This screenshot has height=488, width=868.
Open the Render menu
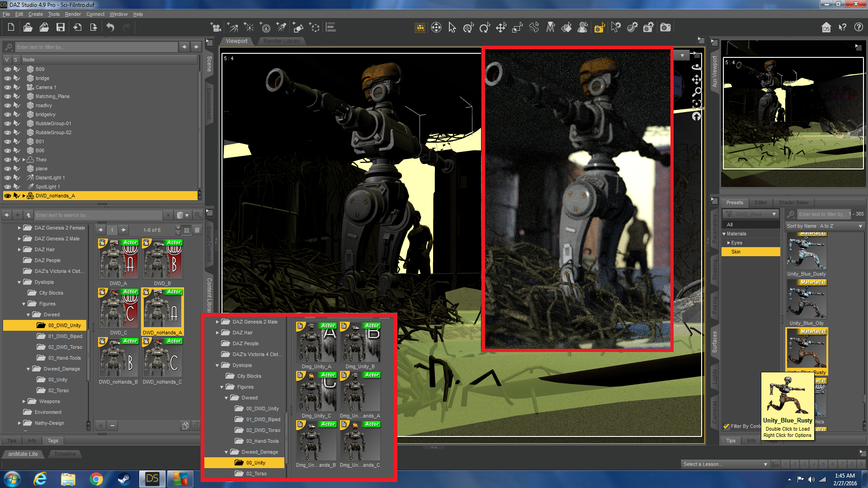73,14
